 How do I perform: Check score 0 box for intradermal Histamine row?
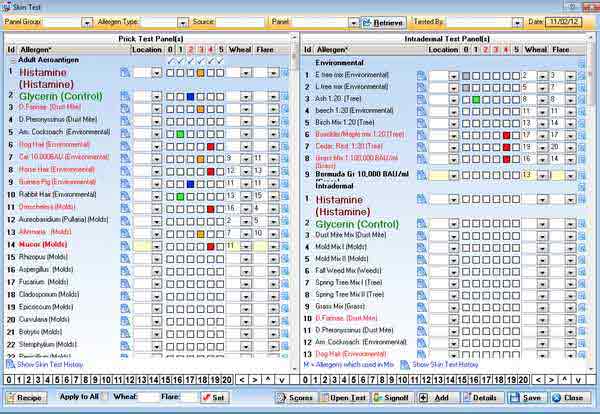466,199
